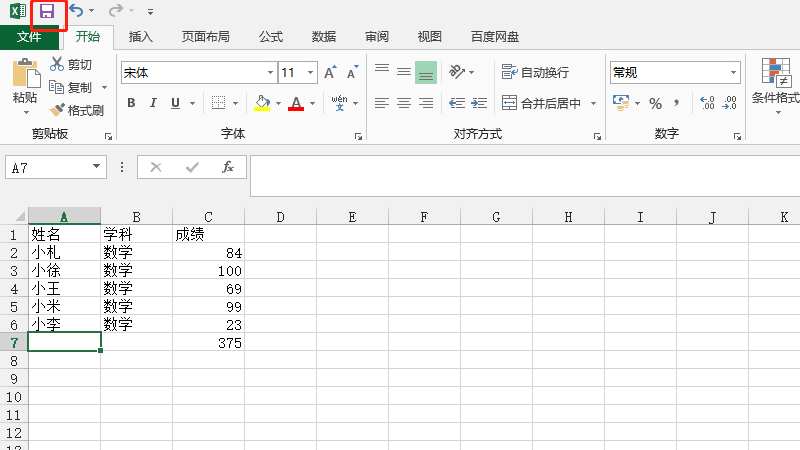
Task: Click the percent style icon
Action: point(655,103)
